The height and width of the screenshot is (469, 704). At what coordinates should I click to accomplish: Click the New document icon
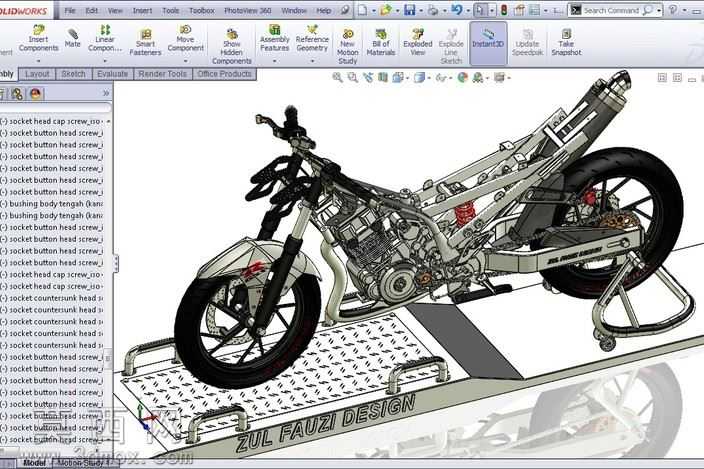362,10
